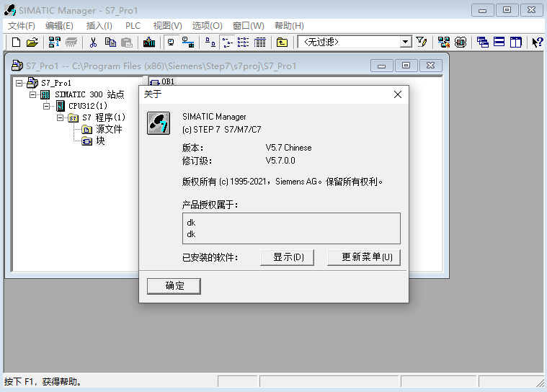Collapse the SIMATIC 300 站点 node
This screenshot has height=392, width=547.
pos(33,94)
